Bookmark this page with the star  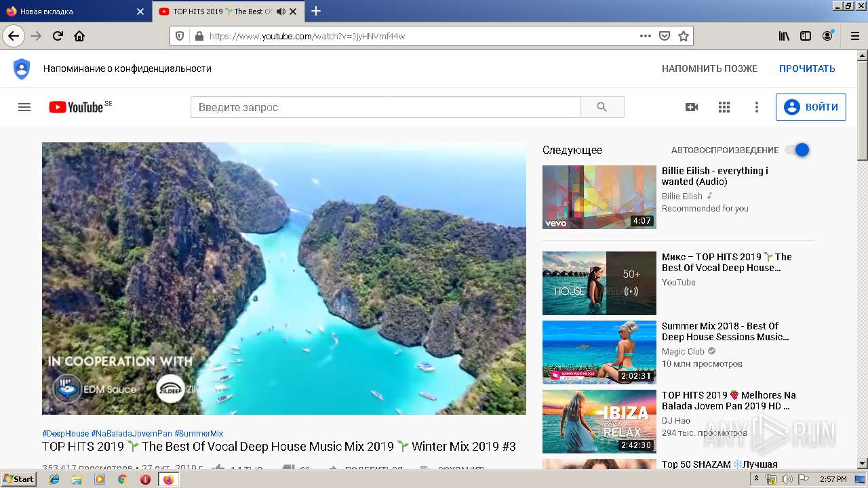[x=684, y=36]
